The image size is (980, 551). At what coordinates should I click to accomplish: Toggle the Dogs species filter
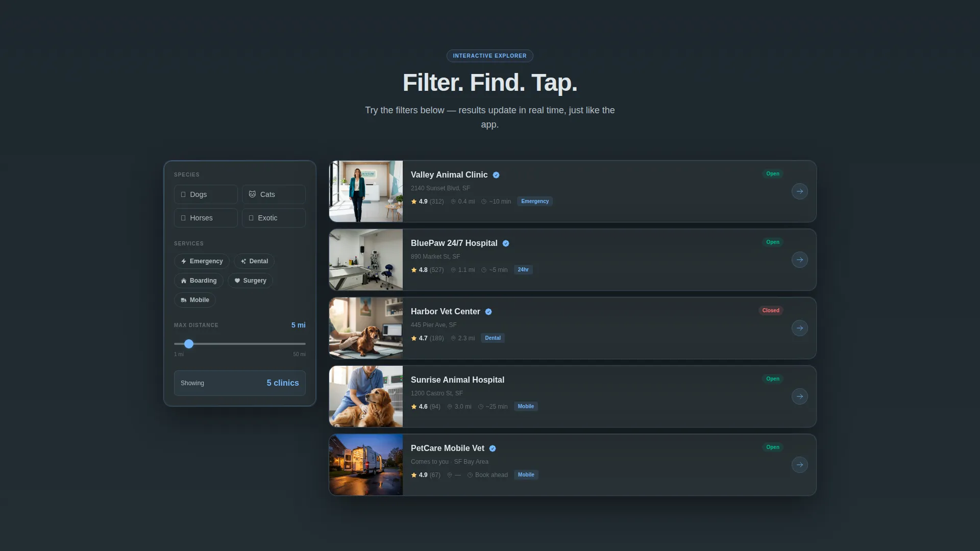[206, 194]
